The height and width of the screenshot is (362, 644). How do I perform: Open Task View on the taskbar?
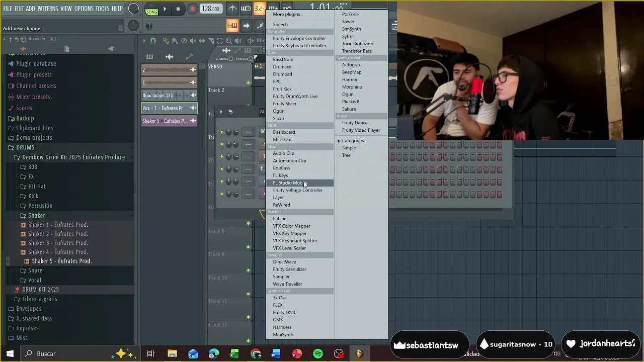[150, 354]
